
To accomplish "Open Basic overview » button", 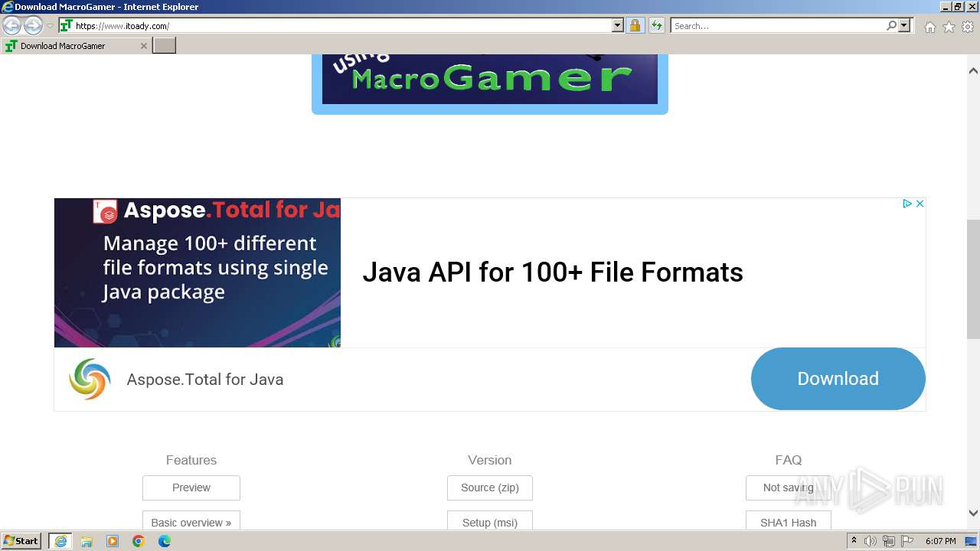I will [191, 521].
